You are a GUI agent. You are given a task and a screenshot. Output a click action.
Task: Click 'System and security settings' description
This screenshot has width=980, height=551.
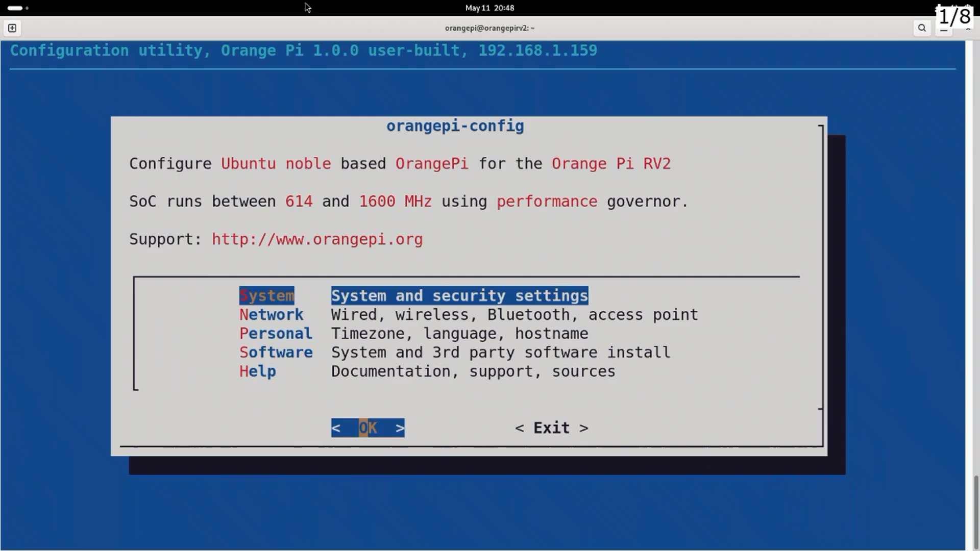point(459,295)
